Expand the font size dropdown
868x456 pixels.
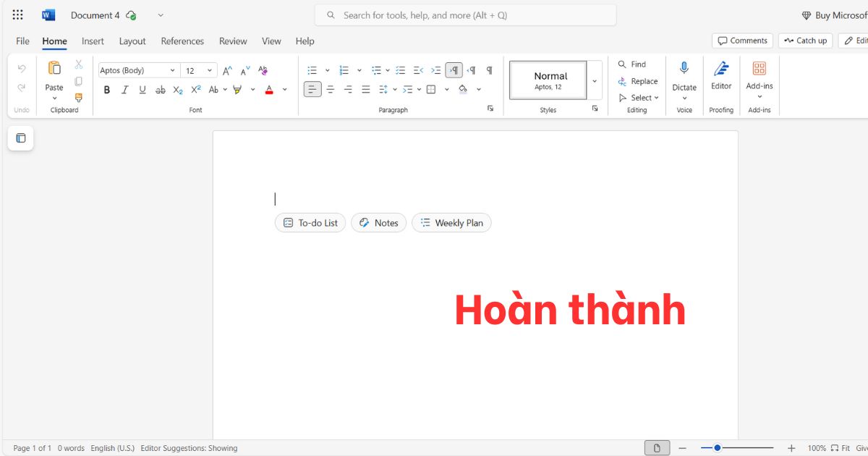pyautogui.click(x=209, y=69)
